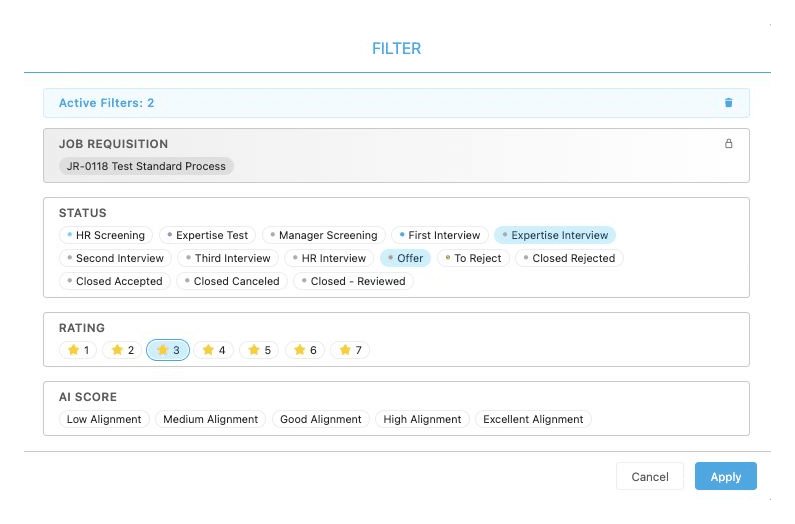
Task: Click the RATING section heading
Action: click(82, 328)
